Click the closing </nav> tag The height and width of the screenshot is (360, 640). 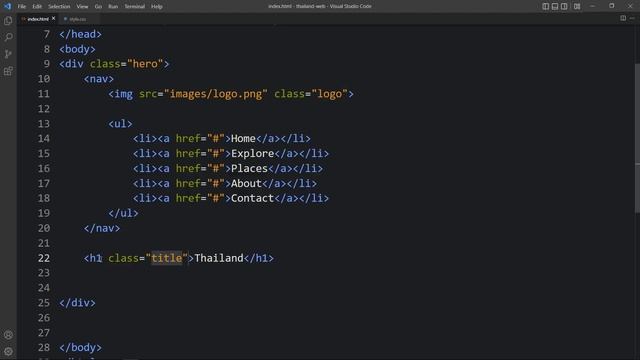(102, 228)
